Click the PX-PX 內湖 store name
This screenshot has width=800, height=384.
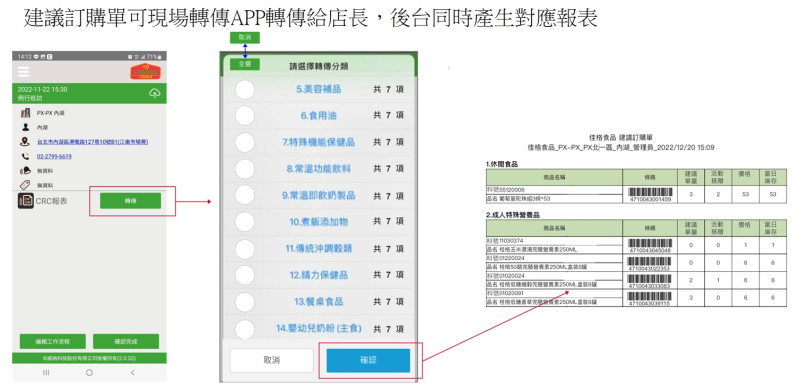51,113
